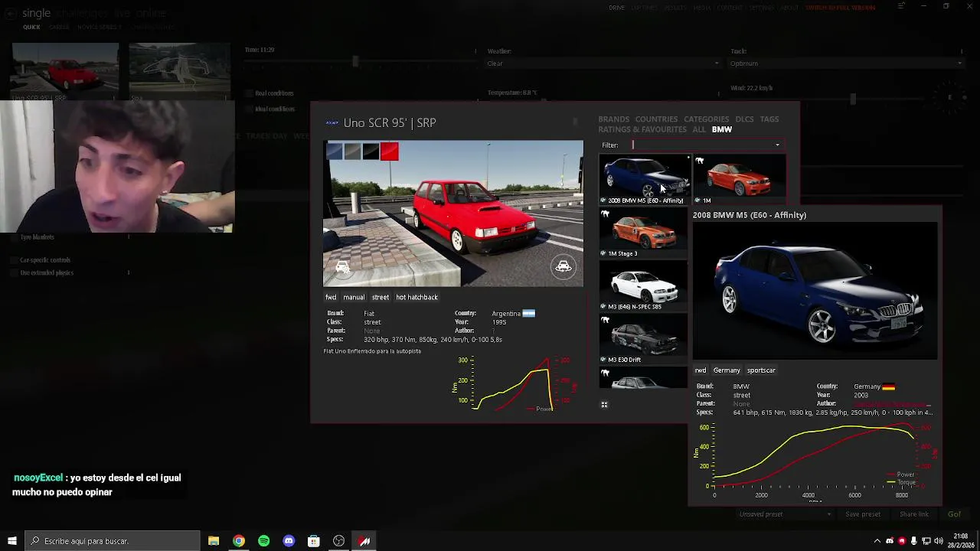Screen dimensions: 980x551
Task: Select the M3 (E46) N-SPEC S85 car
Action: tap(643, 286)
